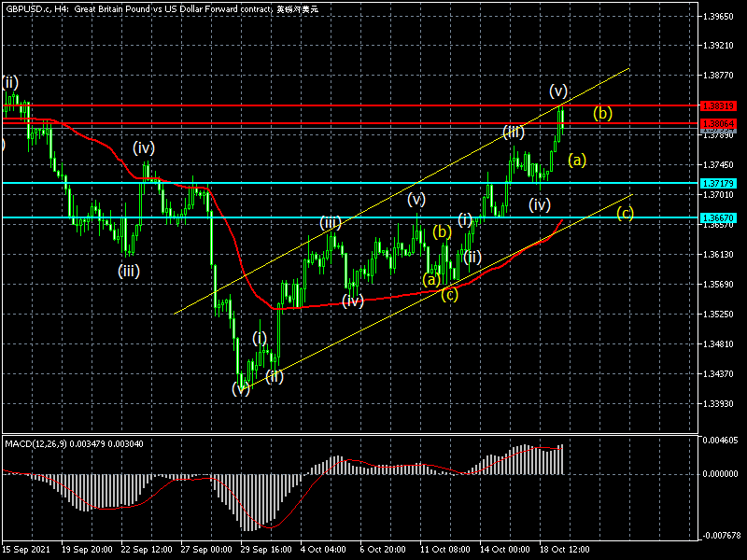Click the 1.38770 price axis label
This screenshot has height=560, width=747.
[718, 76]
